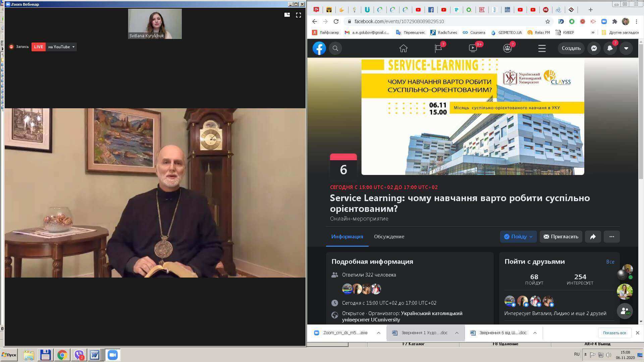
Task: Expand LIVE на YouTube dropdown
Action: tap(73, 47)
